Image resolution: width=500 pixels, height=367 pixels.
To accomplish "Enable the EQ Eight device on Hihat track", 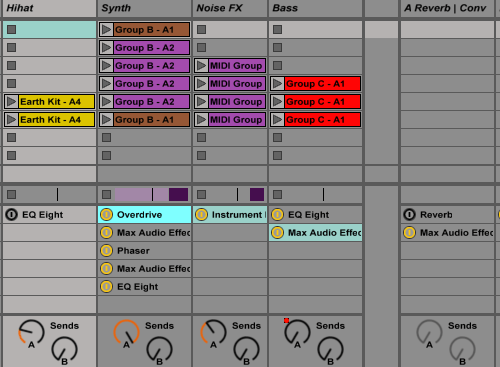I will click(12, 215).
